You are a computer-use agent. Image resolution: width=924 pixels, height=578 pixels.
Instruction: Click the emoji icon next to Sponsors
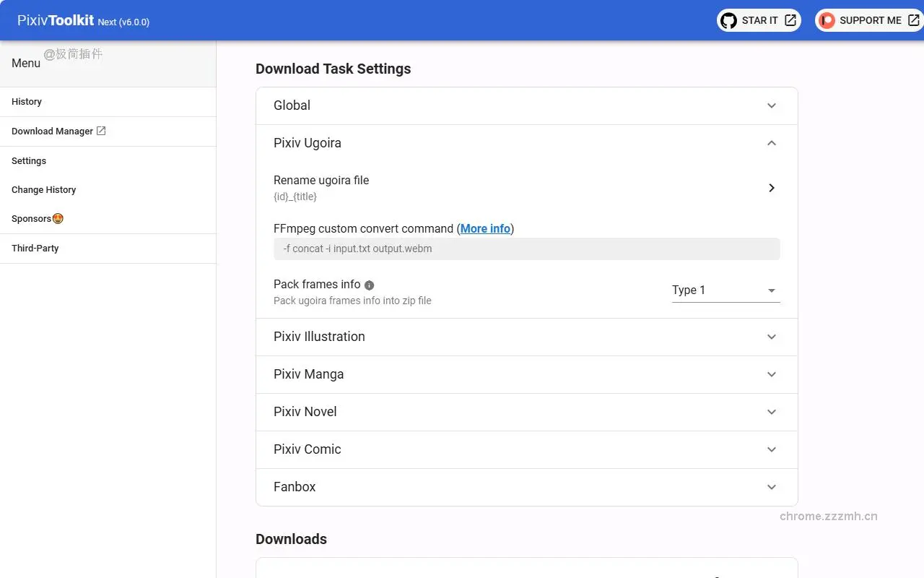[x=57, y=217]
